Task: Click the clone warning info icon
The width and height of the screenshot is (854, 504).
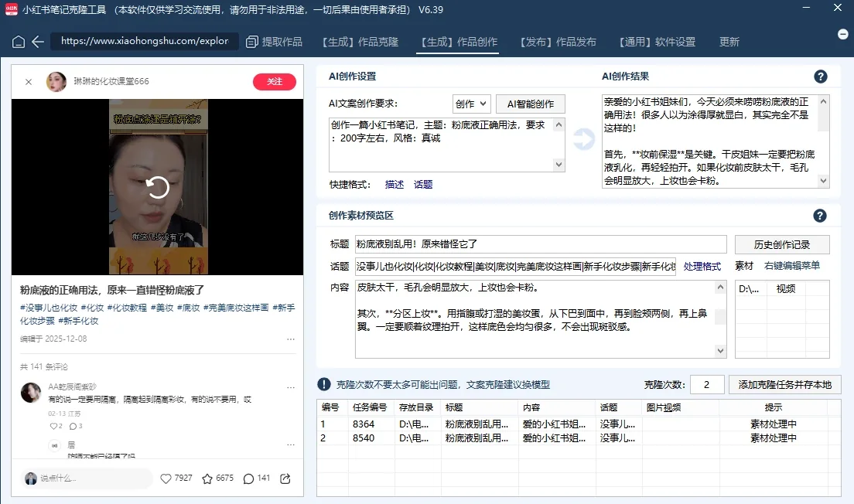Action: pyautogui.click(x=323, y=384)
